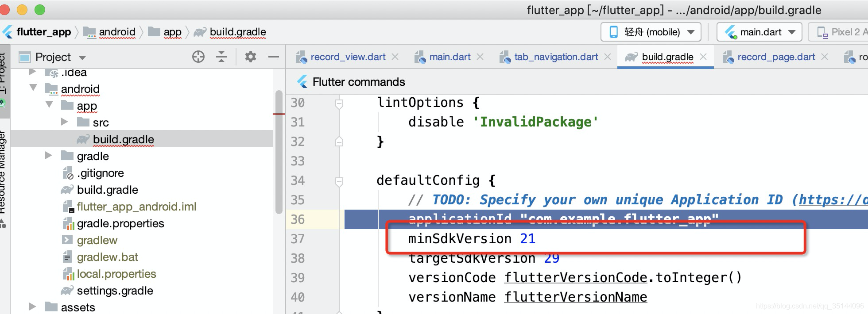Screen dimensions: 868x314
Task: Select the gradle folder in tree
Action: tap(93, 156)
